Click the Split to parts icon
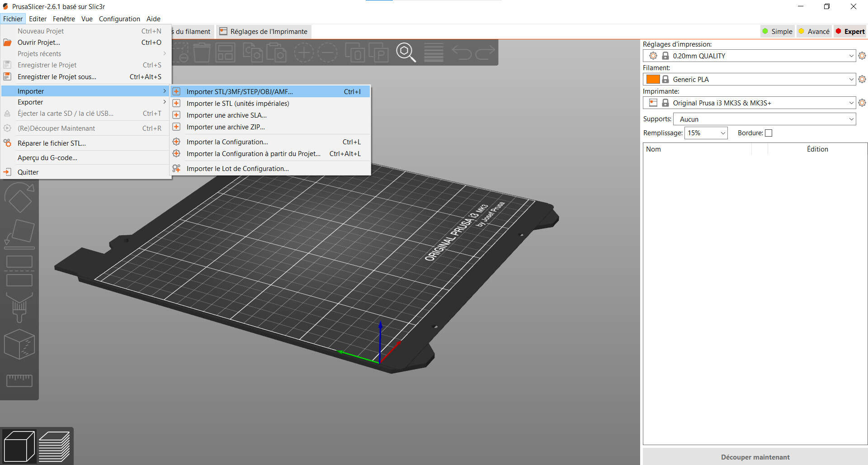 pyautogui.click(x=378, y=52)
